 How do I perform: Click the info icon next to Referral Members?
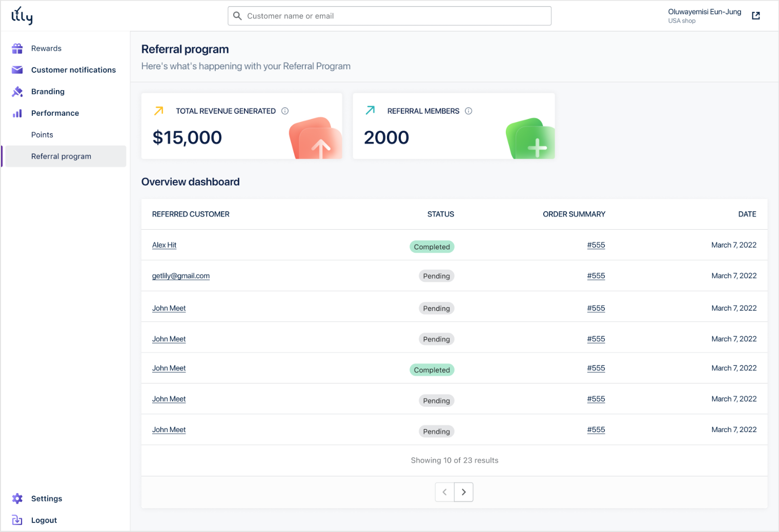(x=468, y=111)
